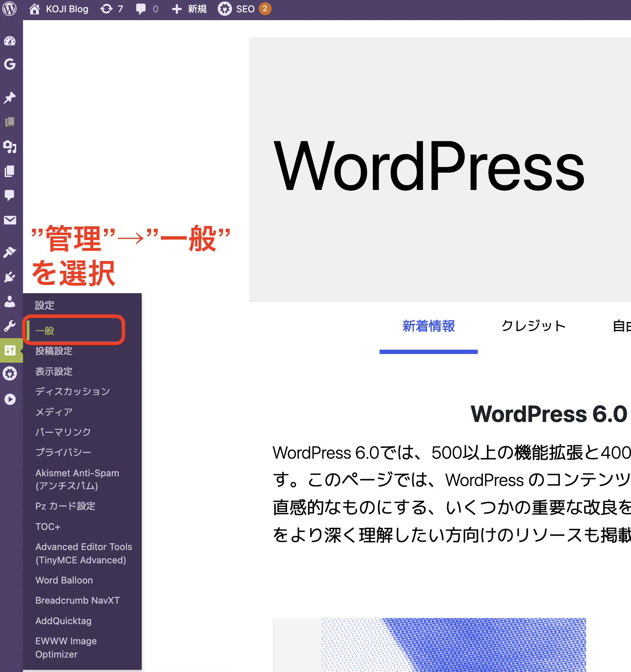Image resolution: width=631 pixels, height=672 pixels.
Task: Open Users via the person icon
Action: pos(10,301)
